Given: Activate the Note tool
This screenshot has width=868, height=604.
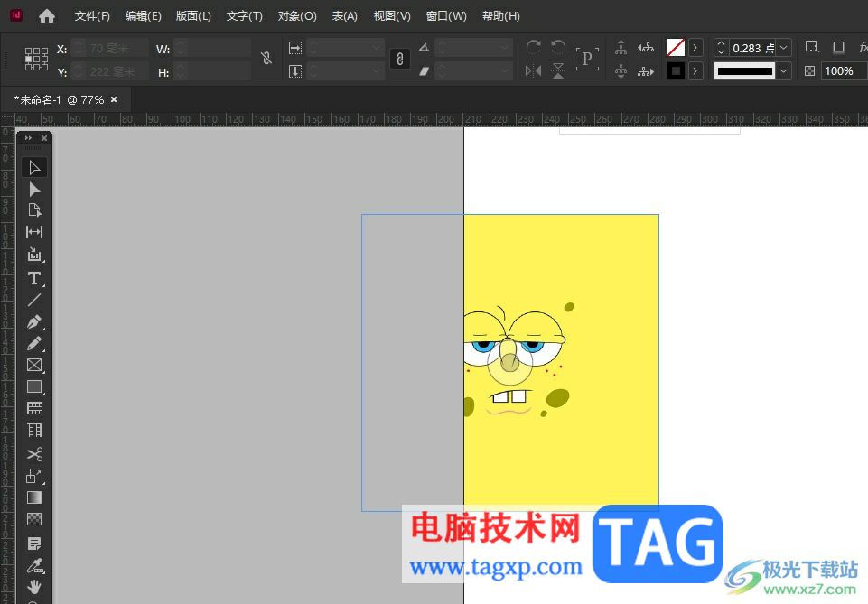Looking at the screenshot, I should [34, 544].
